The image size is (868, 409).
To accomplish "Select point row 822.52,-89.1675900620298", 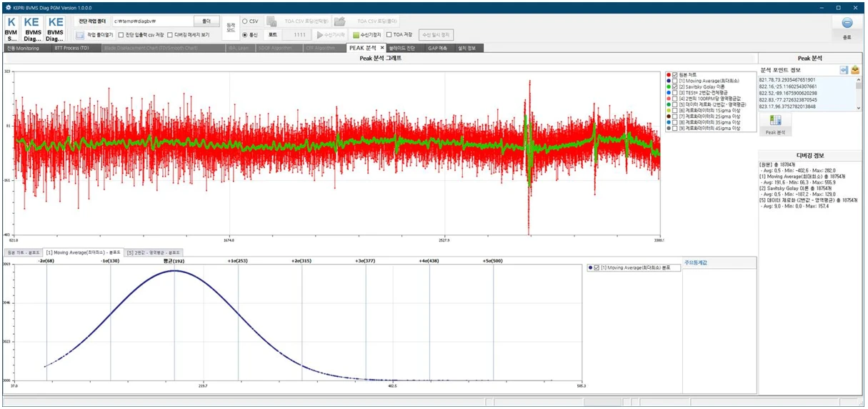I will [x=807, y=93].
